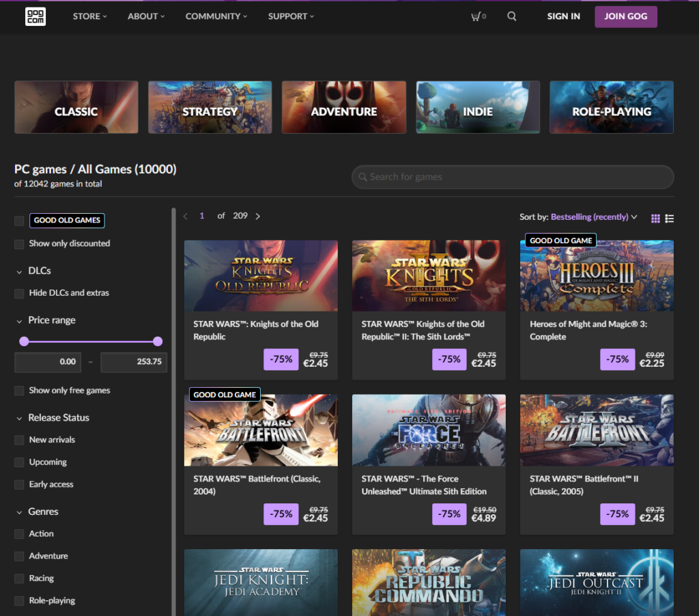Open STAR WARS Battlefront II (Classic, 2005) title
Viewport: 699px width, 616px height.
(x=584, y=485)
